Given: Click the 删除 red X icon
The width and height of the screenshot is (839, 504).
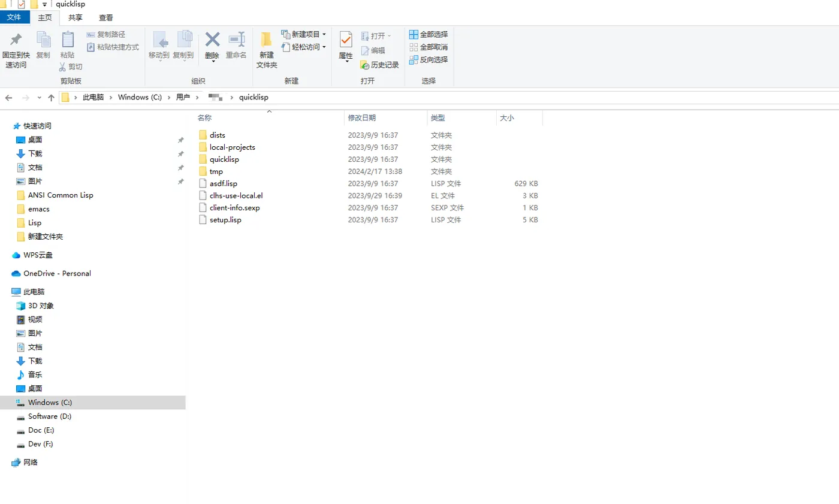Looking at the screenshot, I should point(212,40).
